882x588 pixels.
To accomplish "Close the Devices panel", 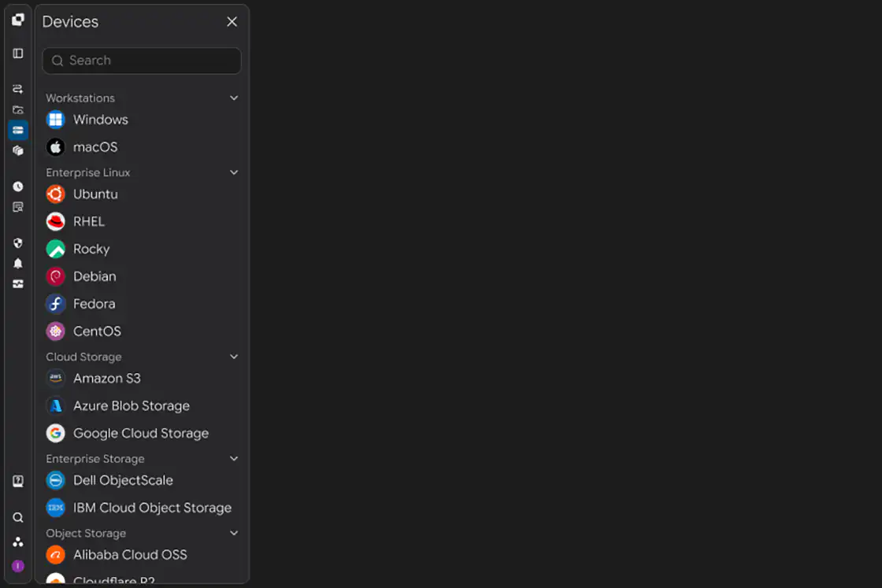I will tap(232, 22).
